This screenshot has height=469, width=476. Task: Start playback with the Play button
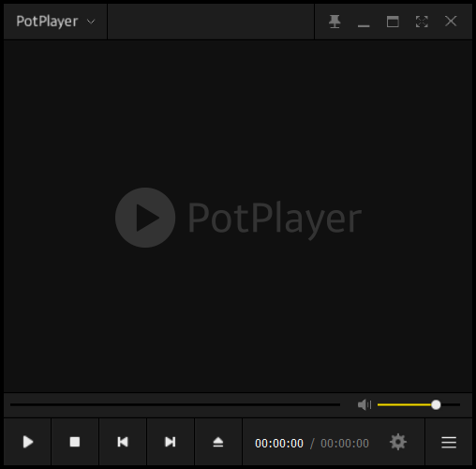[x=27, y=442]
